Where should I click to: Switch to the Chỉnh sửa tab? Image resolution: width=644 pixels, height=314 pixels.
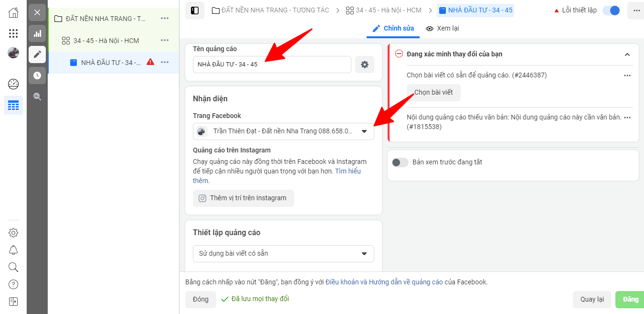pyautogui.click(x=393, y=29)
